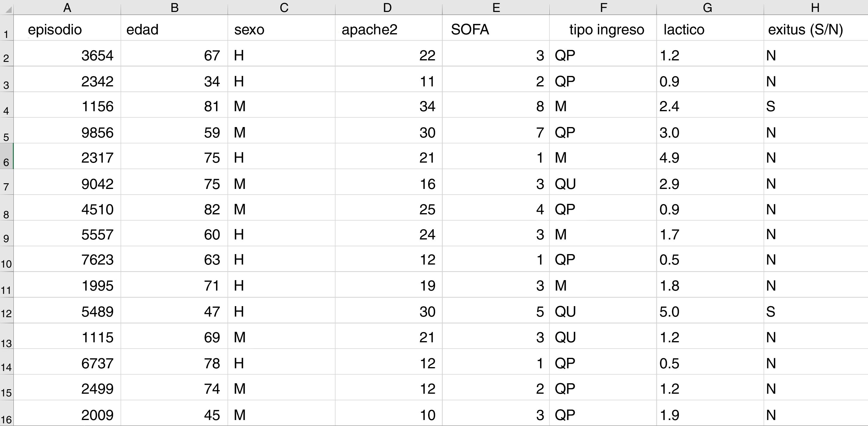Select episodio cell containing 1156
The image size is (868, 426).
pos(67,106)
